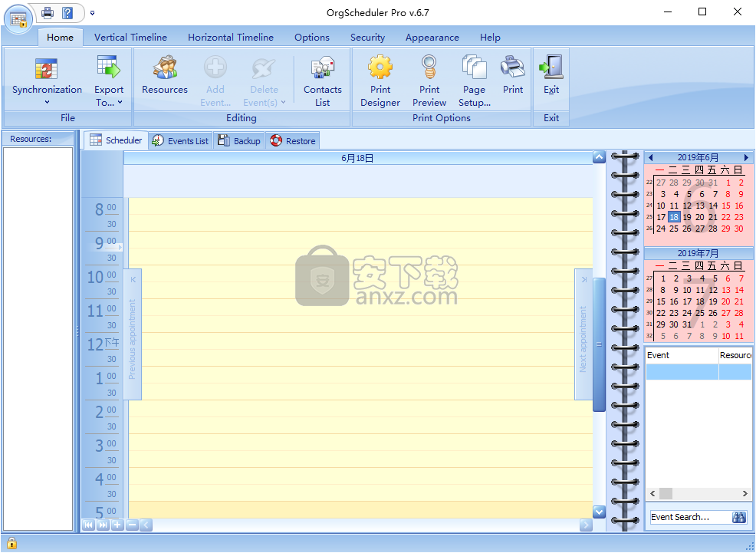Click the quick access printer icon
The height and width of the screenshot is (553, 756).
pyautogui.click(x=48, y=12)
